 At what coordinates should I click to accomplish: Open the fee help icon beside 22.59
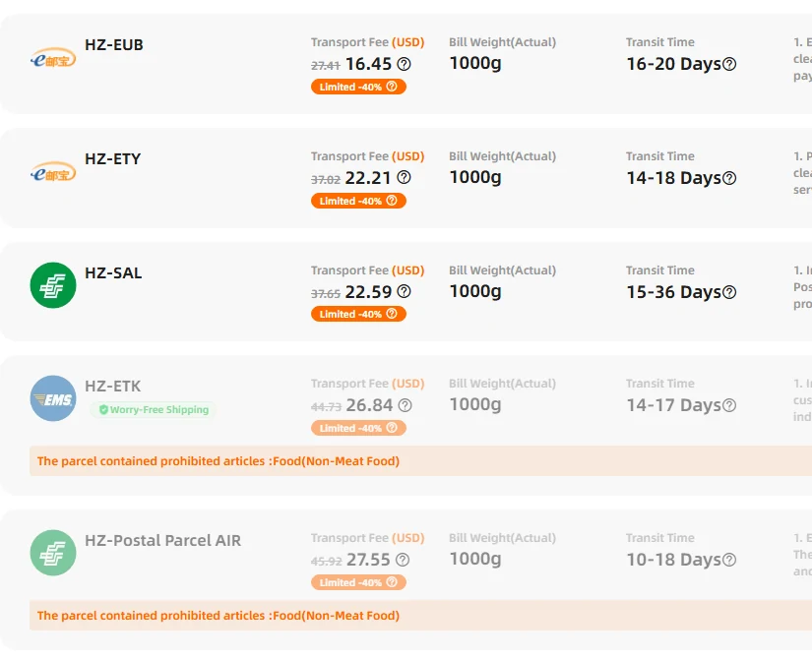coord(404,291)
